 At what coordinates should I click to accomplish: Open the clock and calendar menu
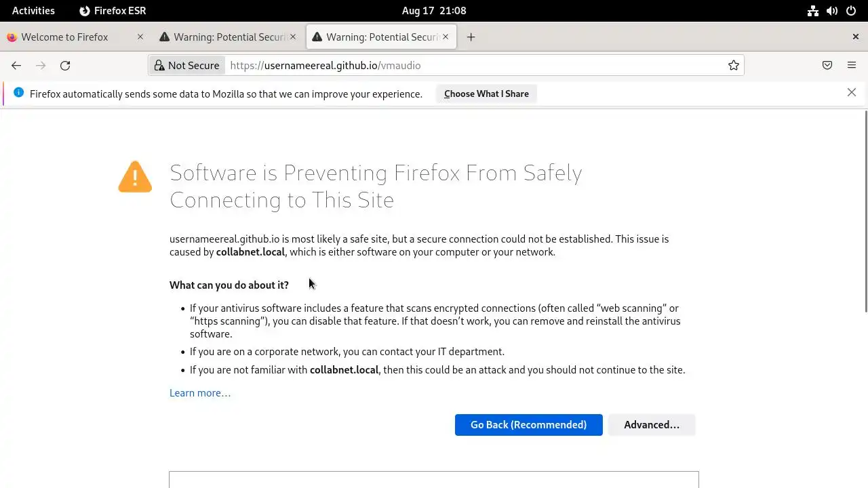434,11
